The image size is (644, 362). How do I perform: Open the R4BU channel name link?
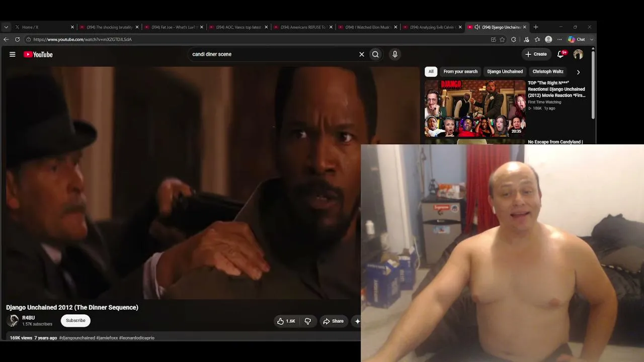pyautogui.click(x=29, y=318)
